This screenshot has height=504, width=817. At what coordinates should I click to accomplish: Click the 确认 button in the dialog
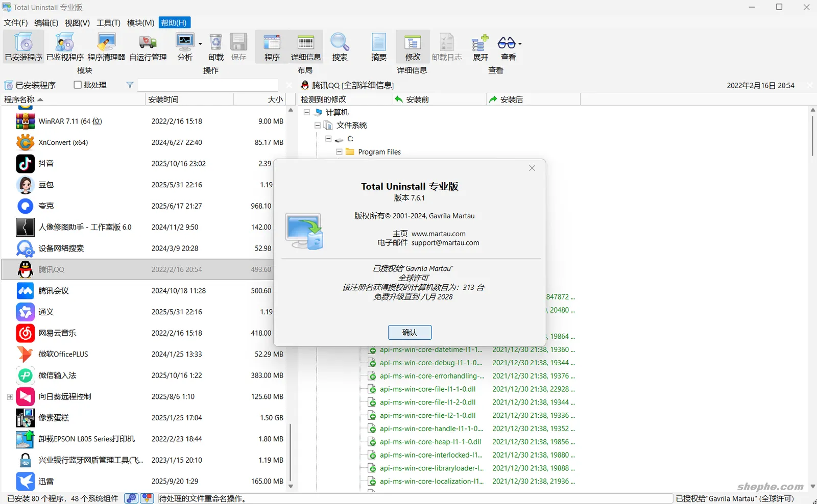click(410, 333)
